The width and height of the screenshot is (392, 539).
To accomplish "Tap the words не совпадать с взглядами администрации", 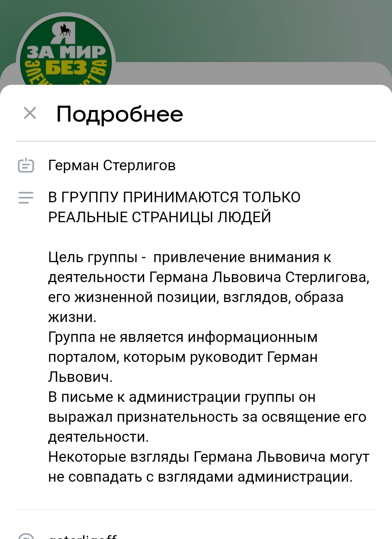I will coord(200,477).
